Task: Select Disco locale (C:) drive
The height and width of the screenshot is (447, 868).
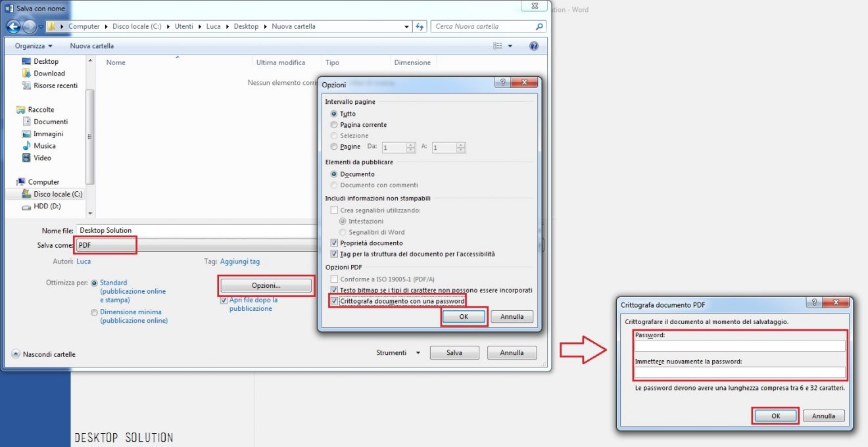Action: click(58, 194)
